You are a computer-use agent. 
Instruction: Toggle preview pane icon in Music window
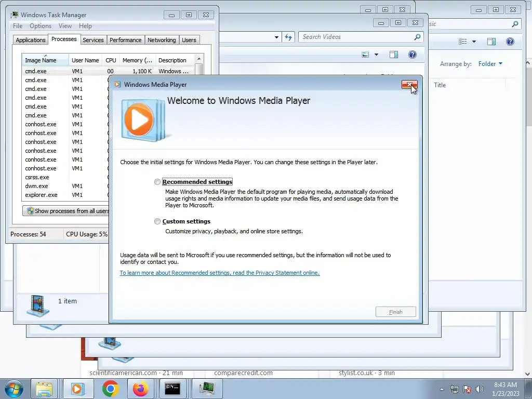(491, 42)
